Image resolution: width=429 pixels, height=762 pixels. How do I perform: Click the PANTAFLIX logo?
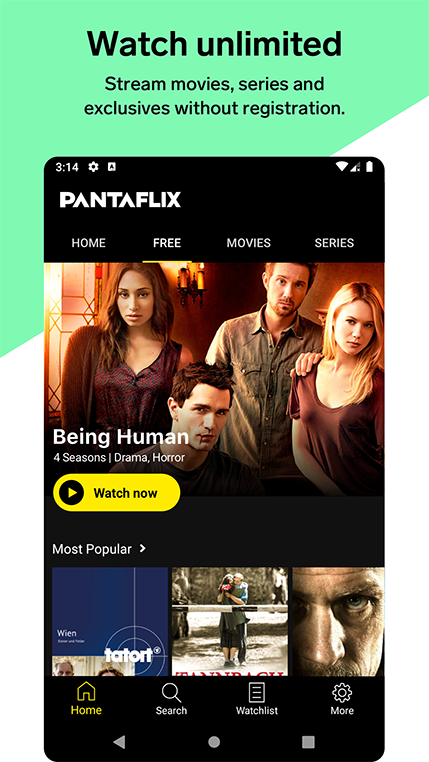(120, 200)
